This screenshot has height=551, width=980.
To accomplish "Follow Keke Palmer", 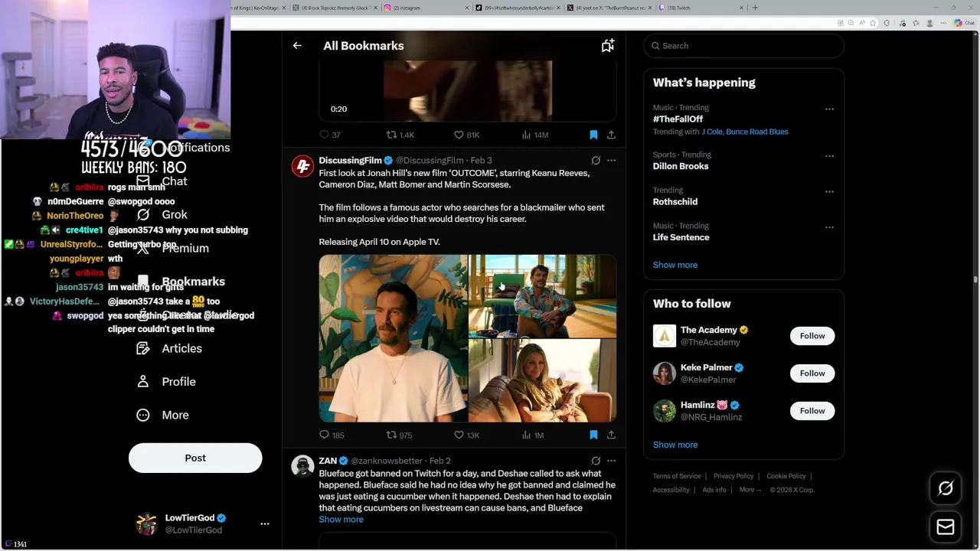I will pos(812,373).
